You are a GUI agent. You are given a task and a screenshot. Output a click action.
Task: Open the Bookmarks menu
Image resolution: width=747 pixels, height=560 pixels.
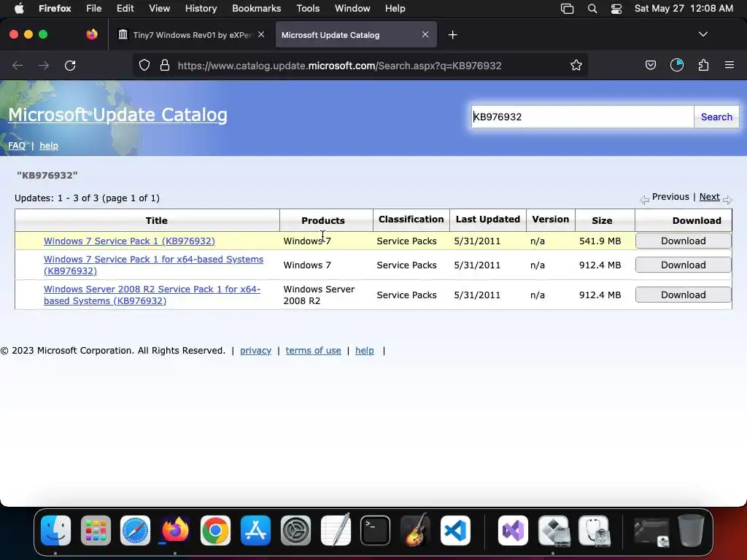[x=256, y=9]
